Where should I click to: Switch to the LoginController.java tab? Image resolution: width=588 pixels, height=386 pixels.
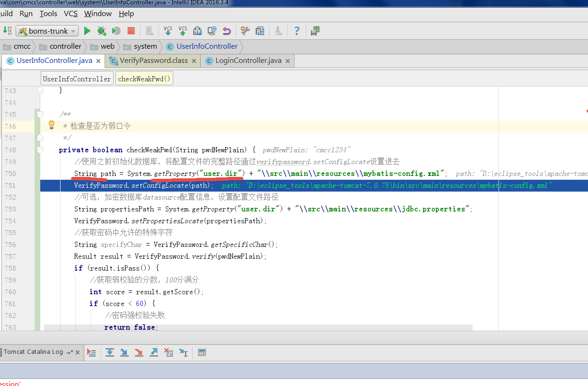tap(248, 61)
